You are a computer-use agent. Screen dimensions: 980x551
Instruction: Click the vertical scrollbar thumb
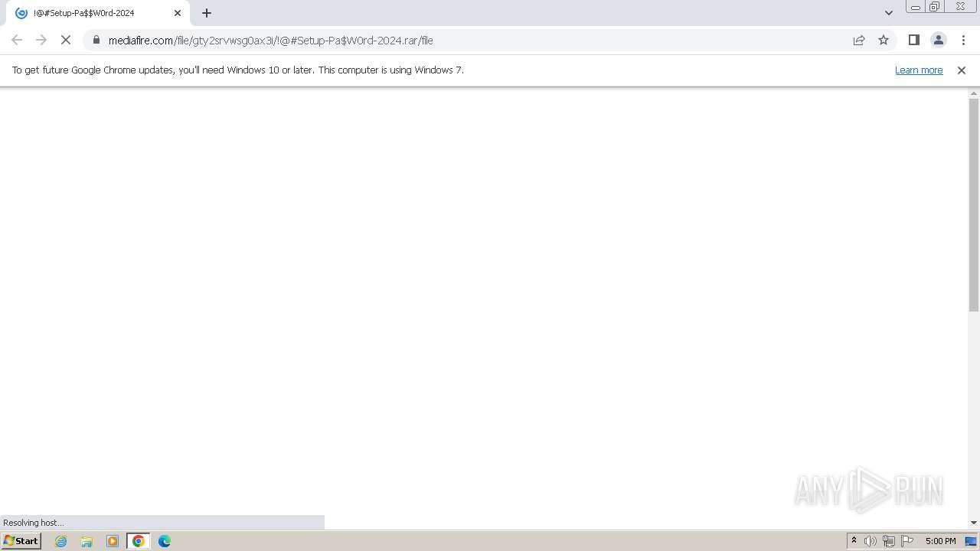point(974,205)
